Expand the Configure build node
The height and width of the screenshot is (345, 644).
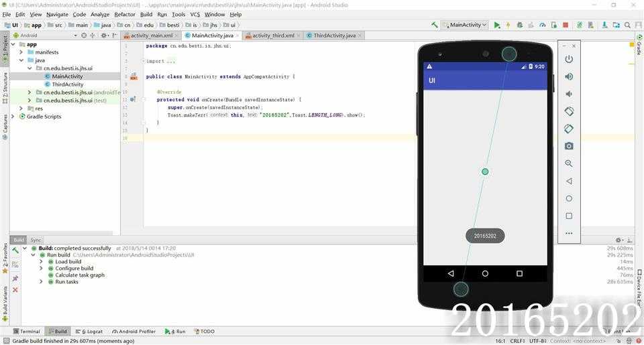click(41, 268)
